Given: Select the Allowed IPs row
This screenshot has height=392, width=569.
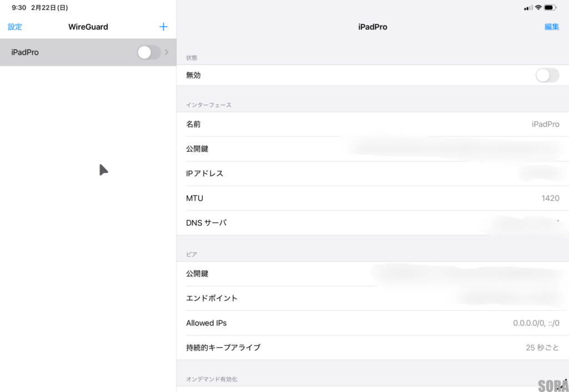Looking at the screenshot, I should (x=372, y=323).
